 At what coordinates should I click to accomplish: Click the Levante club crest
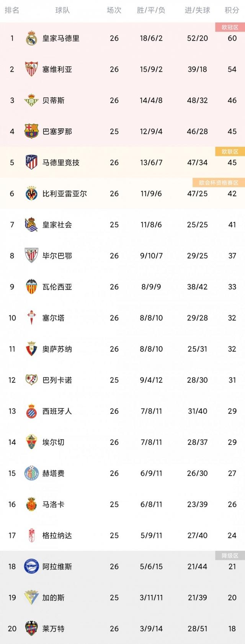[x=31, y=629]
